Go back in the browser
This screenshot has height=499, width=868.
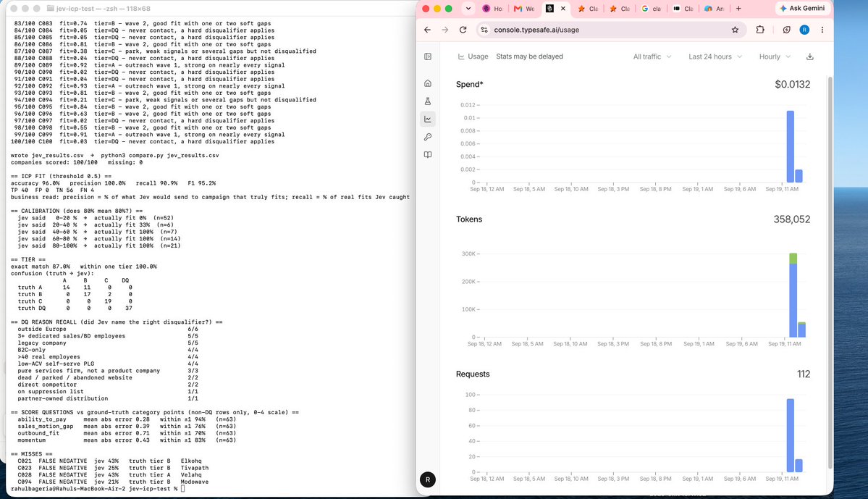pyautogui.click(x=427, y=30)
